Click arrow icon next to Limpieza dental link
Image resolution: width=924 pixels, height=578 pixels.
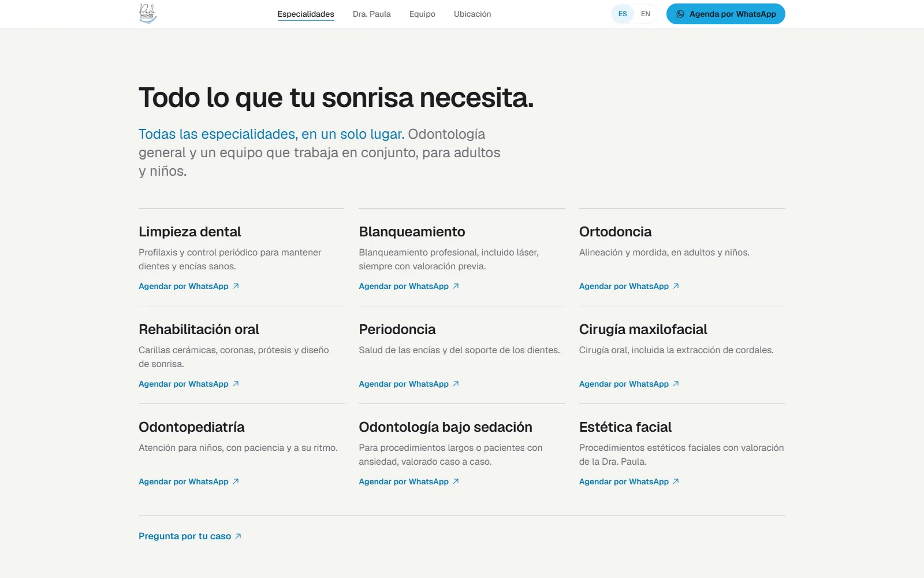click(236, 286)
